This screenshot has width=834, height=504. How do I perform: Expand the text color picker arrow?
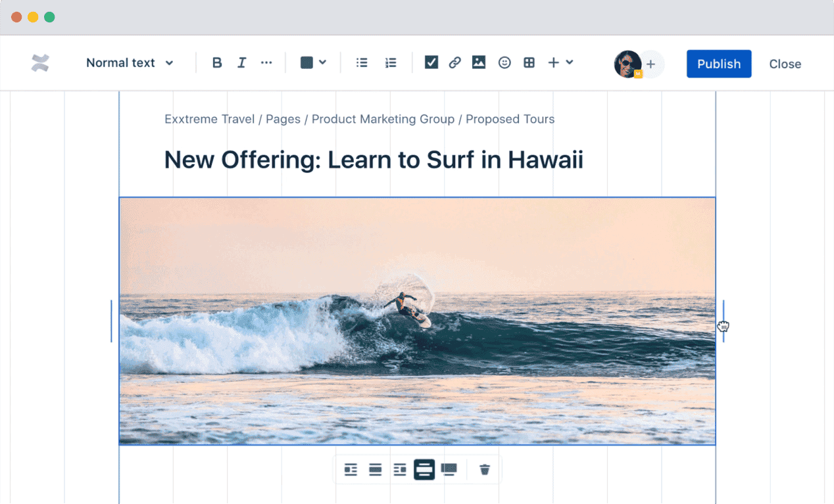(x=323, y=62)
